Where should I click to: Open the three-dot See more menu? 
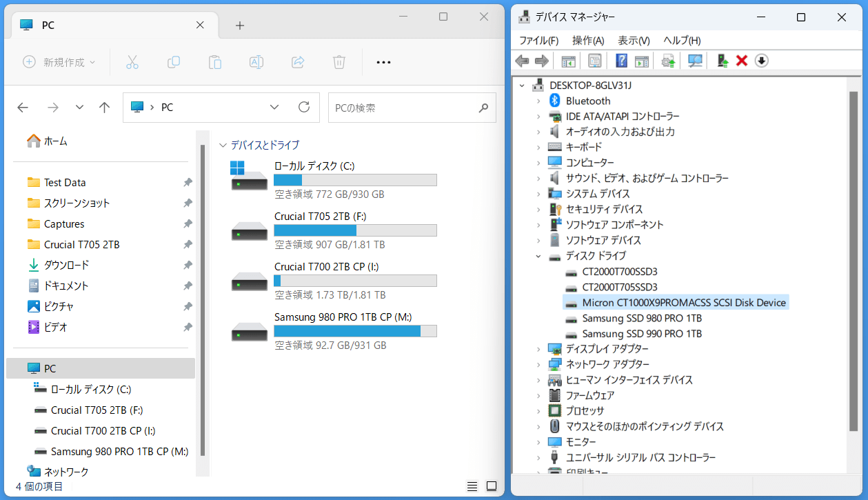point(383,62)
